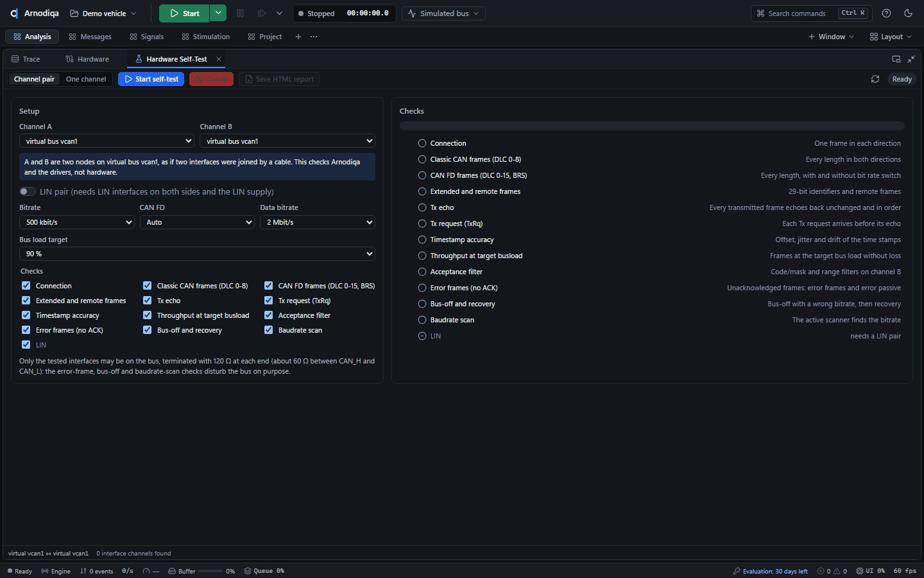Disable the Timestamp accuracy check

[26, 315]
